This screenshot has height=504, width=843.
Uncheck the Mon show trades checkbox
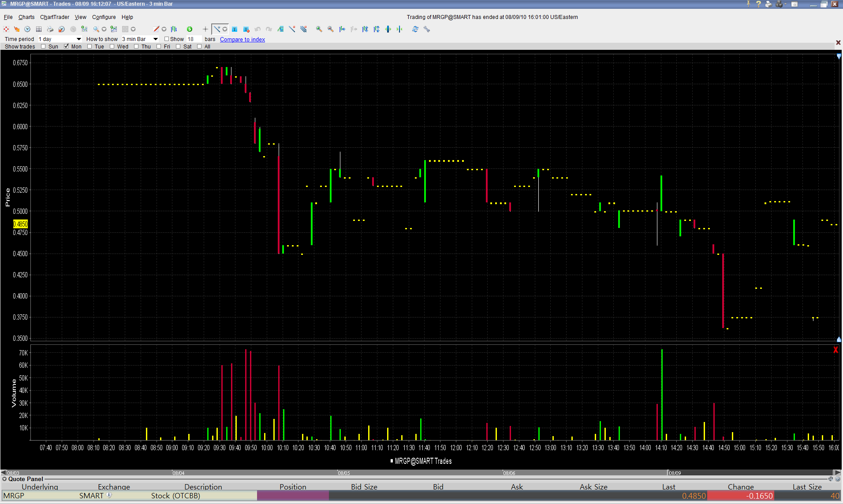67,46
